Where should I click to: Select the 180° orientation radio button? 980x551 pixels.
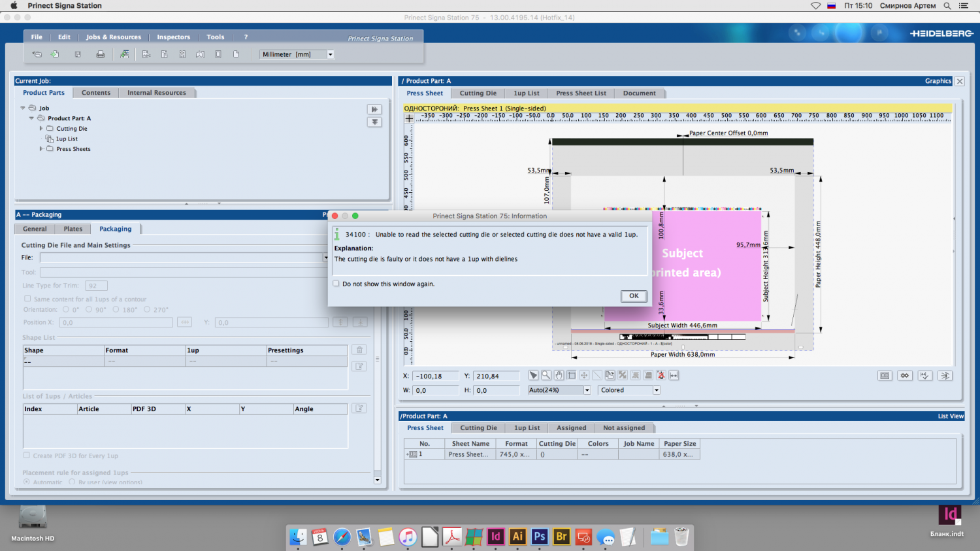pos(116,309)
